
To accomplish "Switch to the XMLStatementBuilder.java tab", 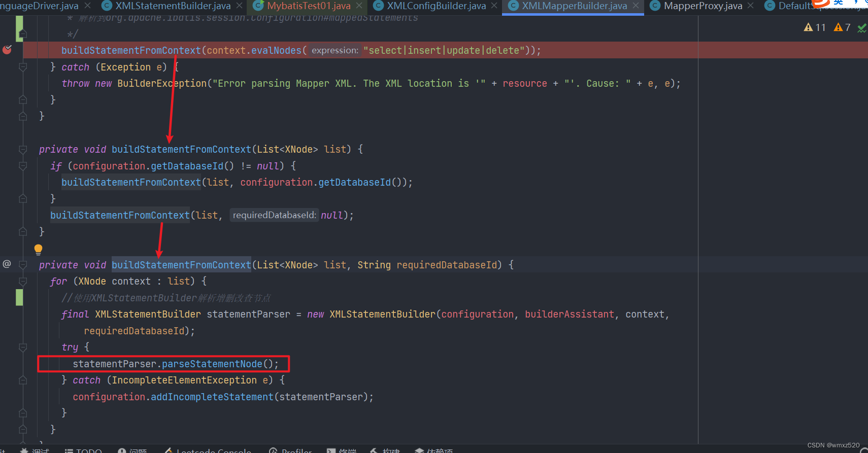I will 173,6.
